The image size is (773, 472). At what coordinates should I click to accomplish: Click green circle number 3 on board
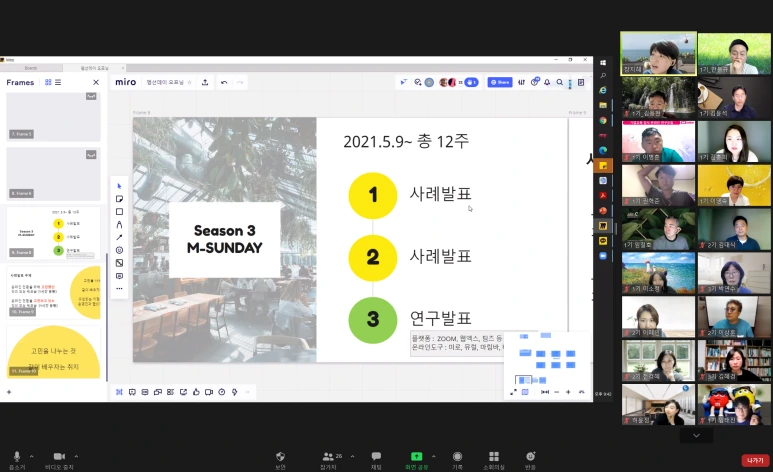(x=373, y=320)
